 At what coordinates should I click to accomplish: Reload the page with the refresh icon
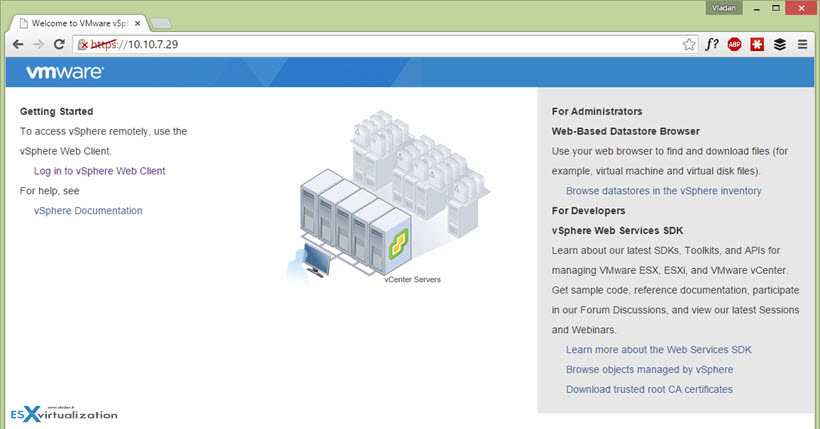pos(59,44)
